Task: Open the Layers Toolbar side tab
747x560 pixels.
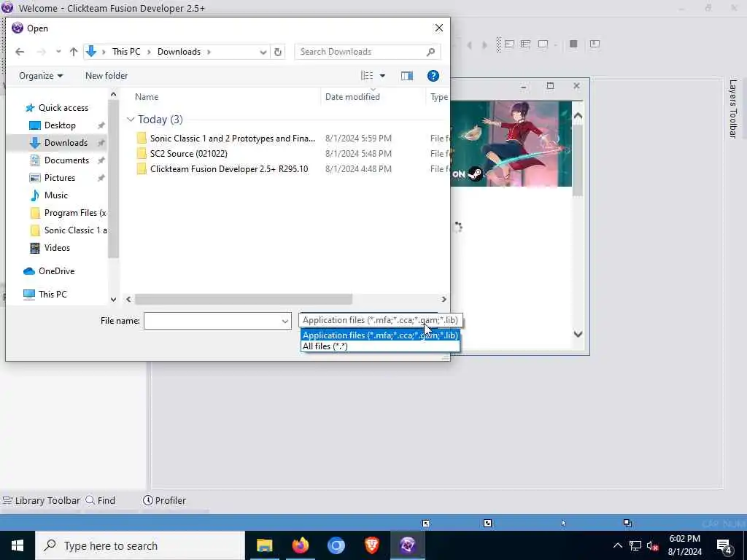Action: pos(732,109)
